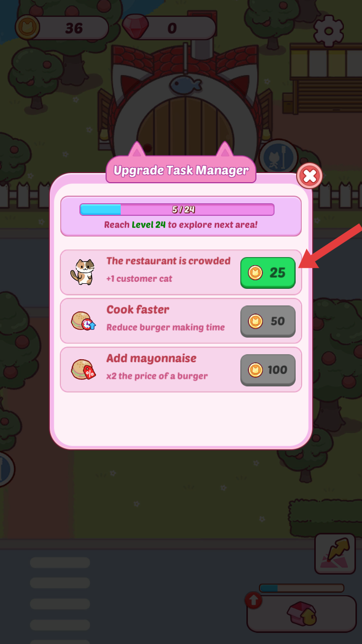Buy Cook faster upgrade for 50 coins
Image resolution: width=362 pixels, height=644 pixels.
pos(267,321)
